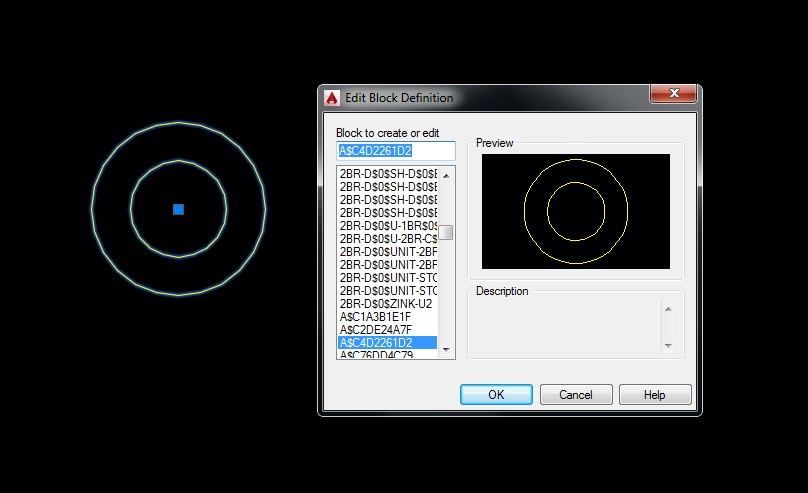Click the block list's down scroll arrow
This screenshot has height=493, width=808.
pyautogui.click(x=446, y=350)
